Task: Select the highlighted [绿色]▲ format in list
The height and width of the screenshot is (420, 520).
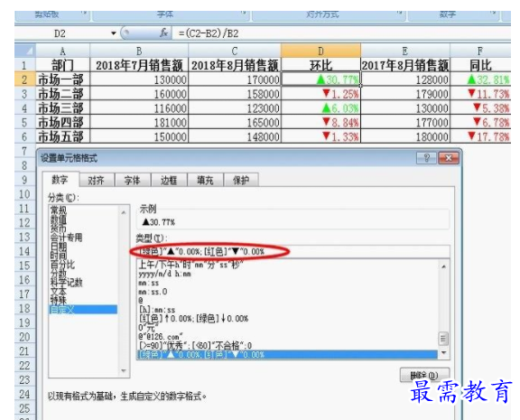Action: pos(287,354)
